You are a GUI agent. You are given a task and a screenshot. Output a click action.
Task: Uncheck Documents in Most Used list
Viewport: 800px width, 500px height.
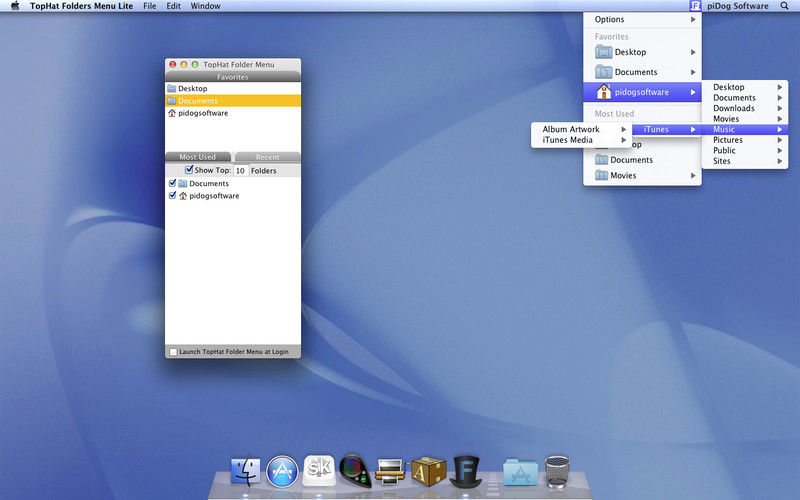pos(172,183)
